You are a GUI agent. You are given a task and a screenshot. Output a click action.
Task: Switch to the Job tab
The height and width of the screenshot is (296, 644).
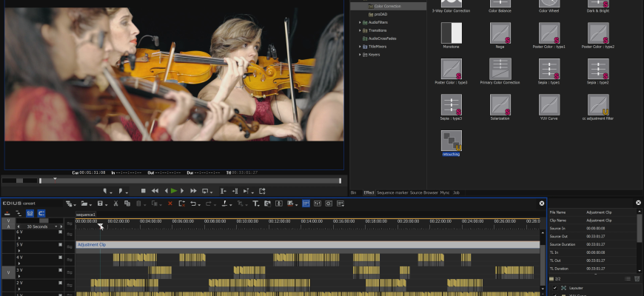click(456, 192)
